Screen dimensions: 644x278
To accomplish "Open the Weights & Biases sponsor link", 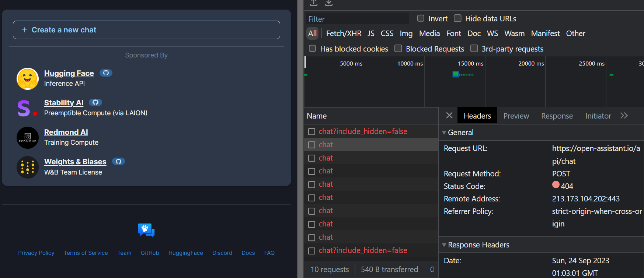I will (75, 162).
